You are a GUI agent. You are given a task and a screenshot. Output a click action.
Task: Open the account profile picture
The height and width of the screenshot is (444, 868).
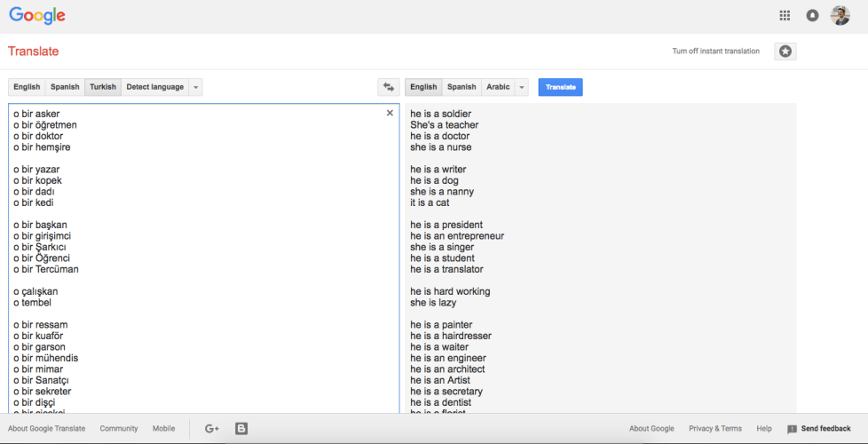click(x=840, y=15)
